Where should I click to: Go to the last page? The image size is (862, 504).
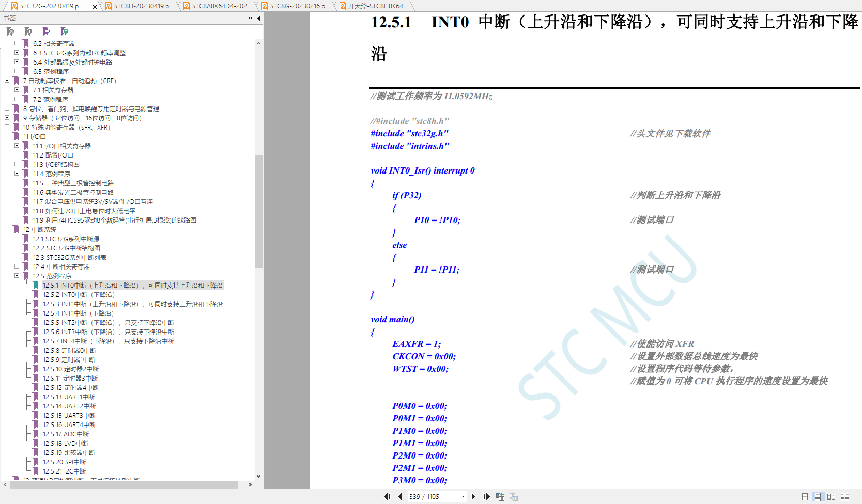pos(486,496)
